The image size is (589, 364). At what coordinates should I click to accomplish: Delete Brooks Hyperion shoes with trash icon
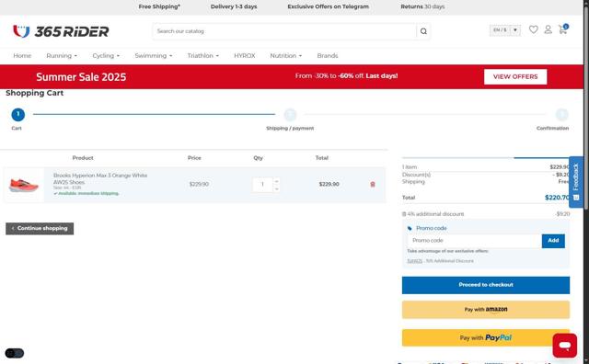click(373, 184)
